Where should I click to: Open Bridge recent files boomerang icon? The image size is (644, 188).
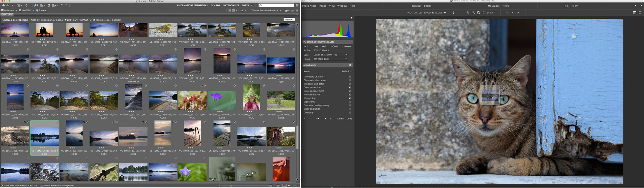[26, 5]
